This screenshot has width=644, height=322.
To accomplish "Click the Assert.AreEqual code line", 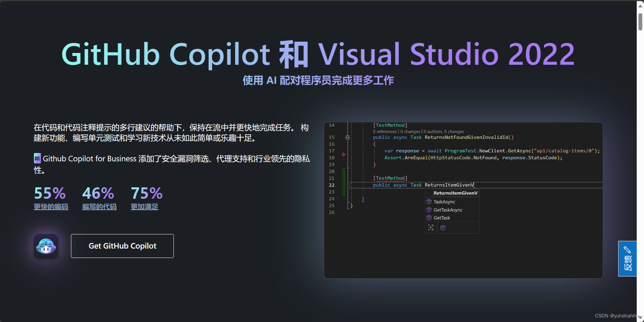I will pos(473,158).
